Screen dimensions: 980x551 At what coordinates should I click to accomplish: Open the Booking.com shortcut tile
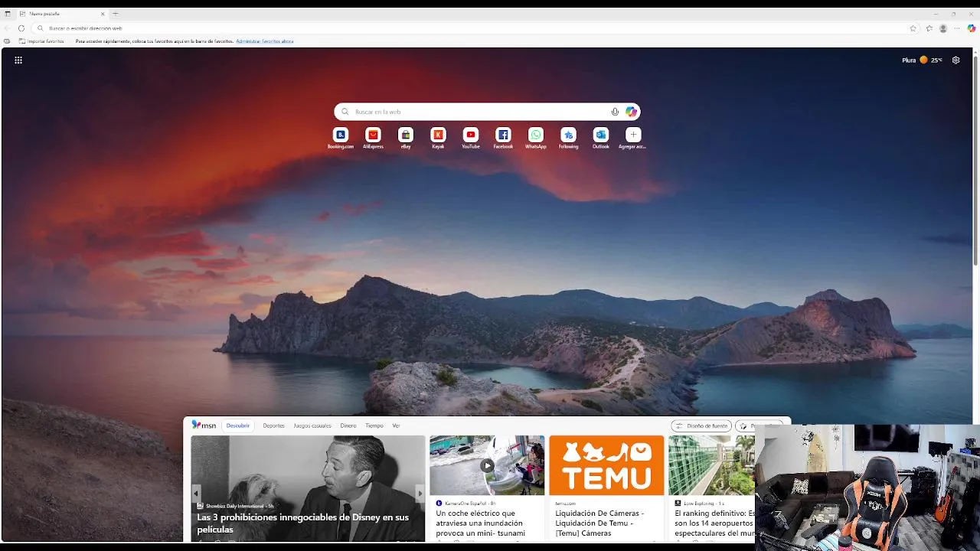[341, 138]
